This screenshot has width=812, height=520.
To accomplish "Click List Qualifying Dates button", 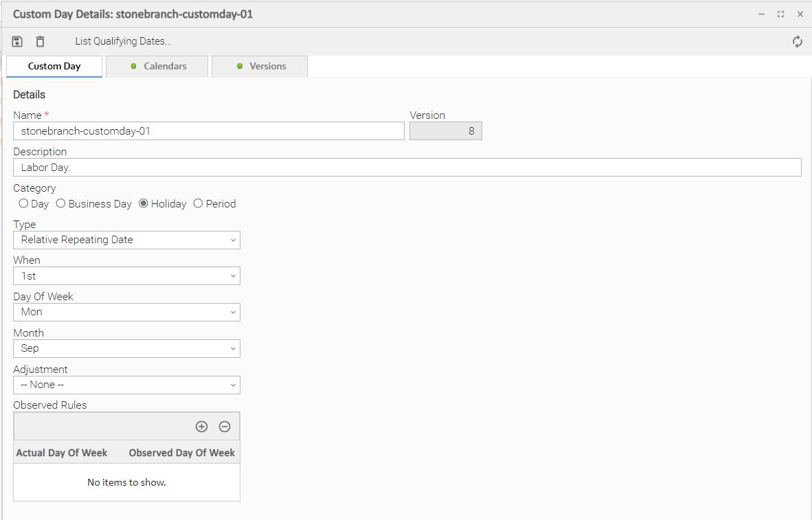I will coord(124,41).
